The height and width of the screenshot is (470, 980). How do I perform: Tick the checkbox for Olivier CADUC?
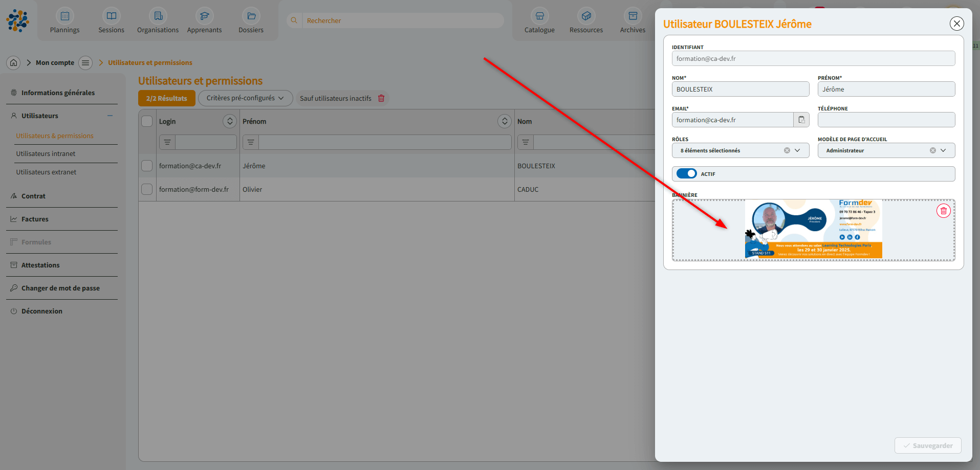coord(147,189)
